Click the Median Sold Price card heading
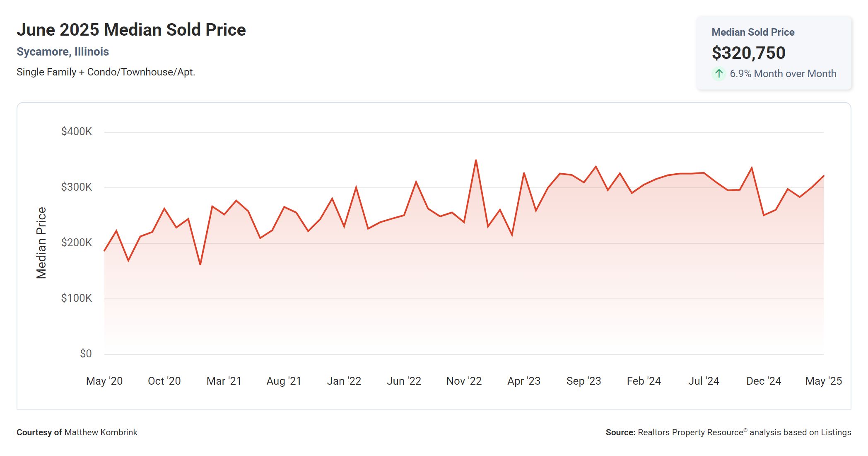868x456 pixels. (x=752, y=32)
